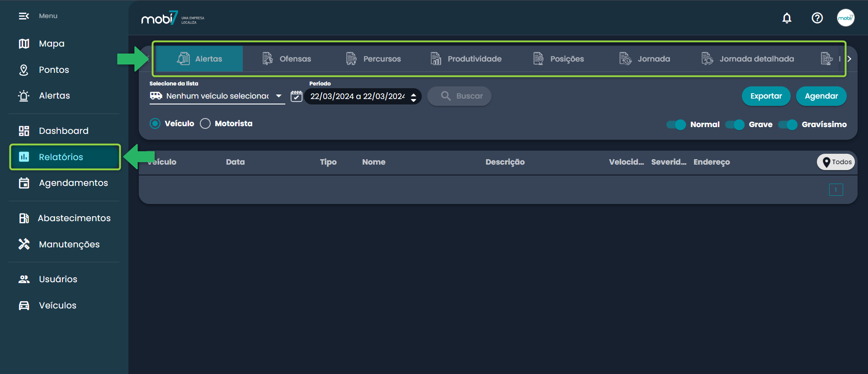Open Mapa from the sidebar
The image size is (868, 374).
51,44
